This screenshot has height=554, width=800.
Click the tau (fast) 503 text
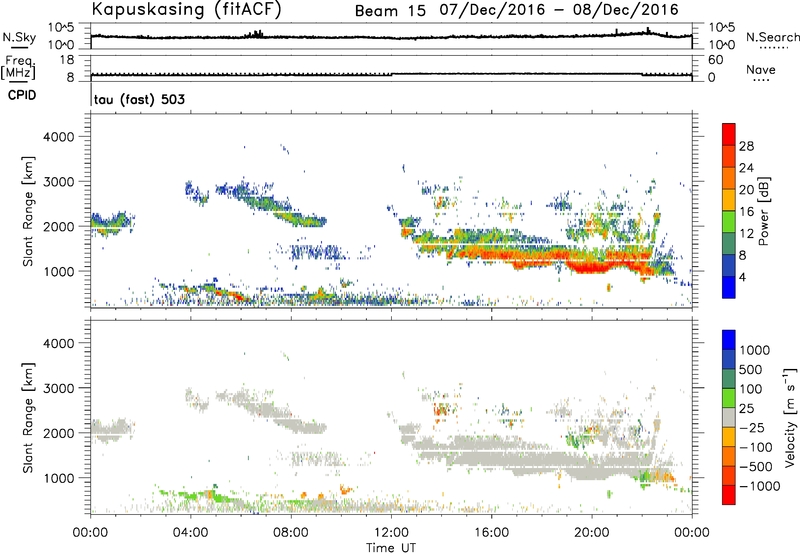[x=139, y=99]
